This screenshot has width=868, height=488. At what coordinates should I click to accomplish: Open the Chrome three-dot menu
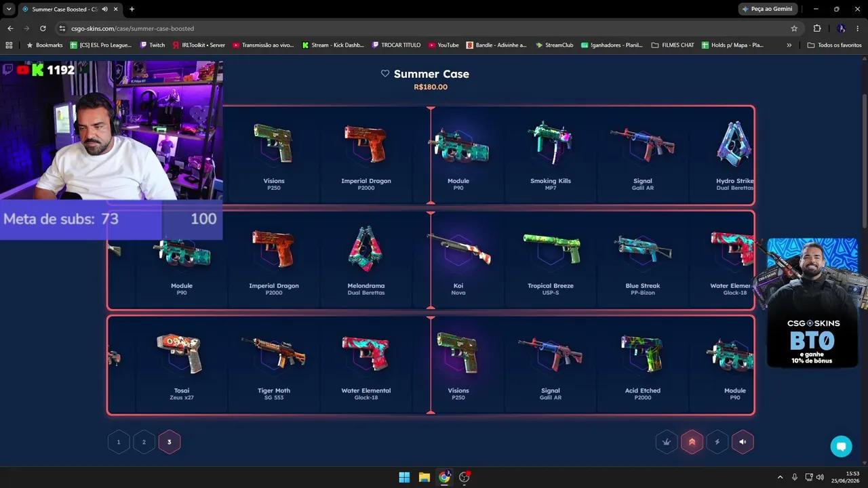[x=859, y=28]
